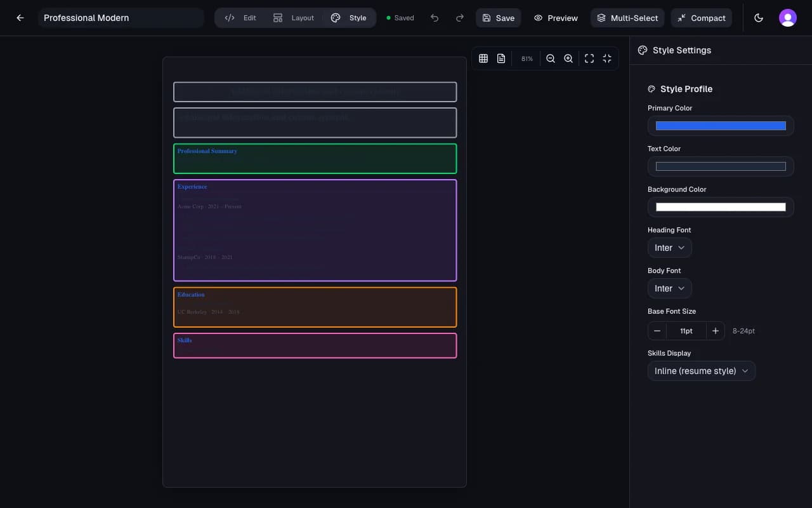
Task: Open the Text Color dark swatch
Action: pyautogui.click(x=721, y=166)
